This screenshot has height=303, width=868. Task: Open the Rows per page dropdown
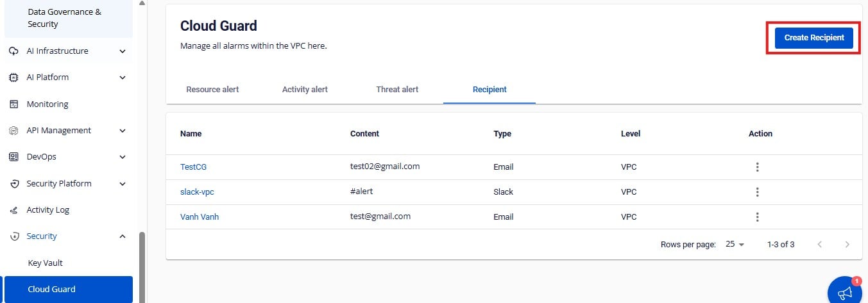[x=735, y=245]
